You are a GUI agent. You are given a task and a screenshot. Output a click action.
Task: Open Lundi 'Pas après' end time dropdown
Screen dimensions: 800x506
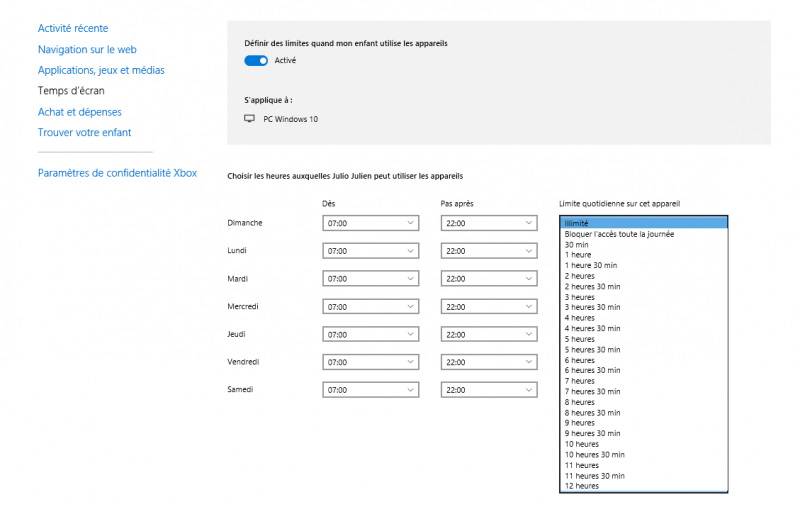click(x=488, y=251)
